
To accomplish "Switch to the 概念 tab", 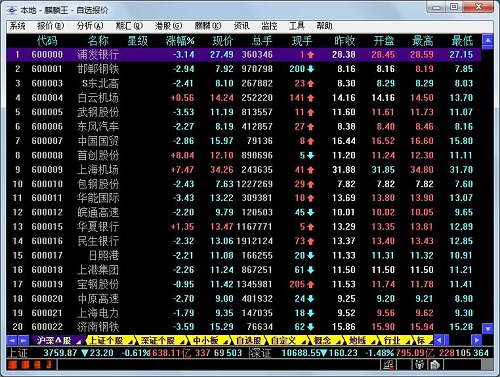I will (323, 341).
